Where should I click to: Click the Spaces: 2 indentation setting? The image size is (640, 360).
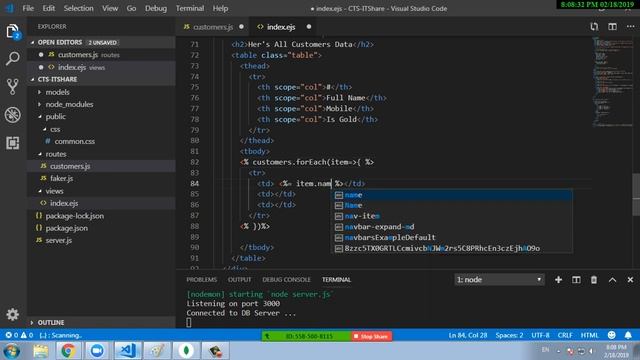pyautogui.click(x=509, y=335)
